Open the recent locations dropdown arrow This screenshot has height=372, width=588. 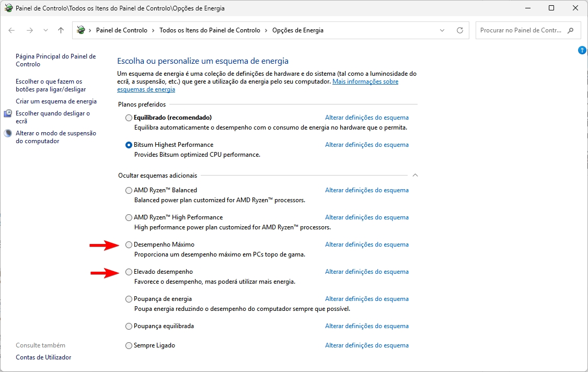45,30
